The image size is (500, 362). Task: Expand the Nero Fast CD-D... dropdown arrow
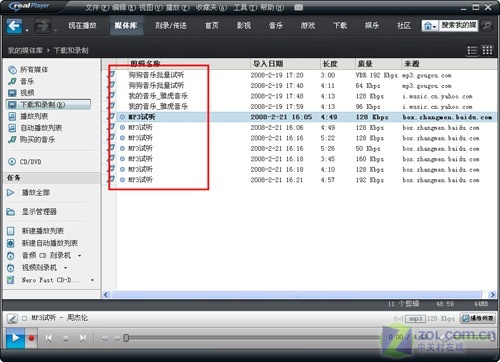(x=92, y=280)
